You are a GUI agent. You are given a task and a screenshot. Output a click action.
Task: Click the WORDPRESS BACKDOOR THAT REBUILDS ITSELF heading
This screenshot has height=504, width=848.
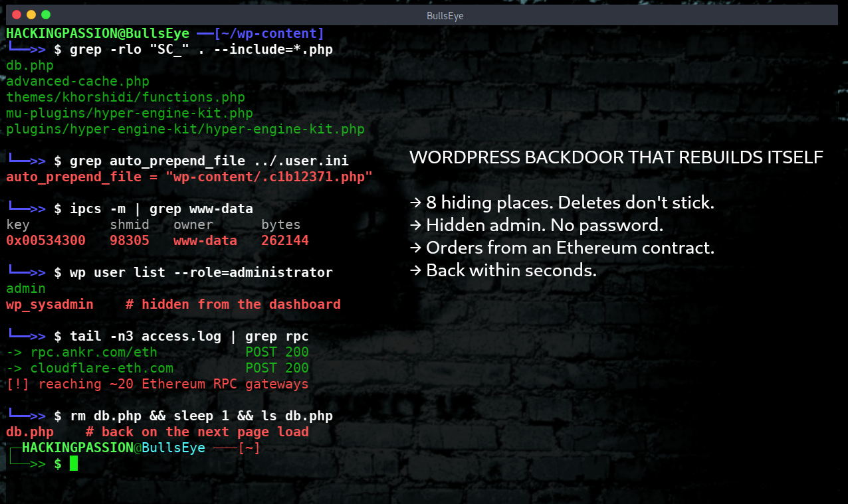pyautogui.click(x=617, y=157)
